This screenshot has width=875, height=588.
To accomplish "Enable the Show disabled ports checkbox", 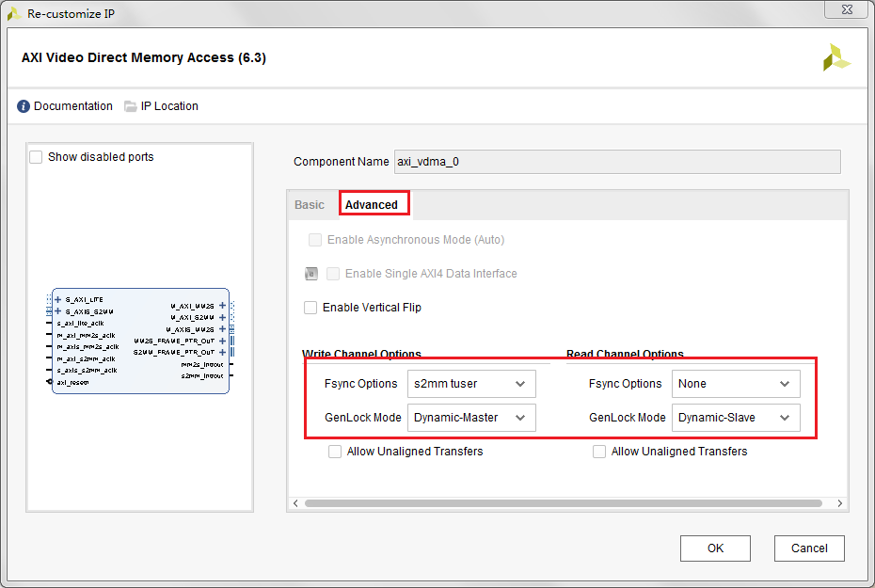I will click(x=36, y=157).
